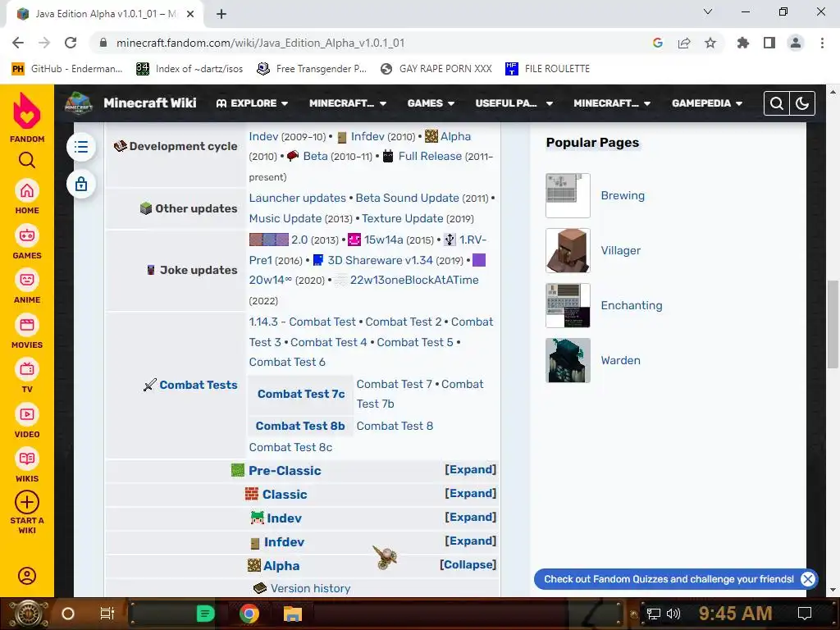
Task: Bookmark this page with star icon
Action: pyautogui.click(x=710, y=43)
